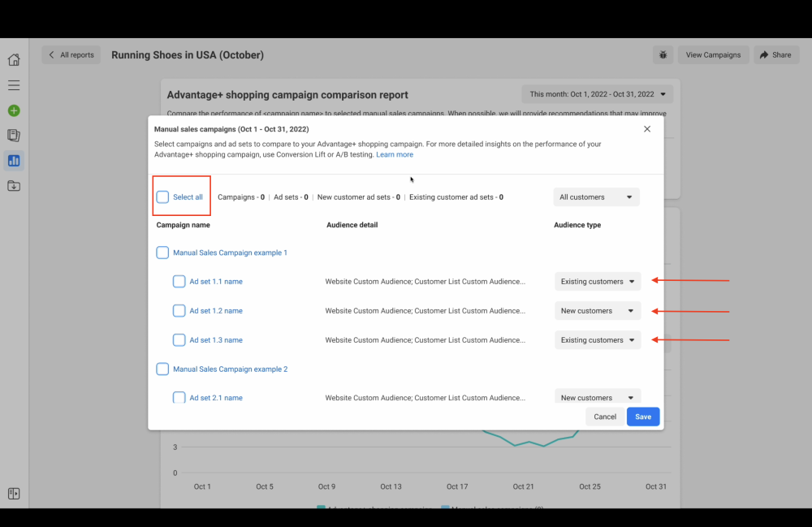
Task: Open the Home icon in sidebar
Action: (x=14, y=59)
